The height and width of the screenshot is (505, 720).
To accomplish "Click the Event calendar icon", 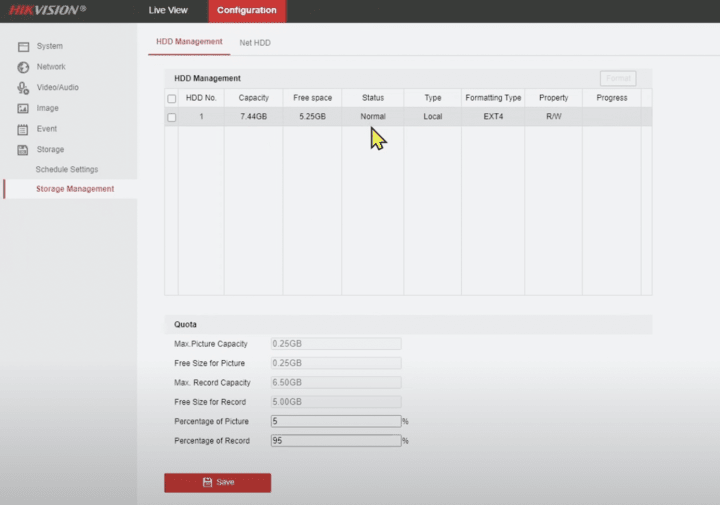I will 23,129.
